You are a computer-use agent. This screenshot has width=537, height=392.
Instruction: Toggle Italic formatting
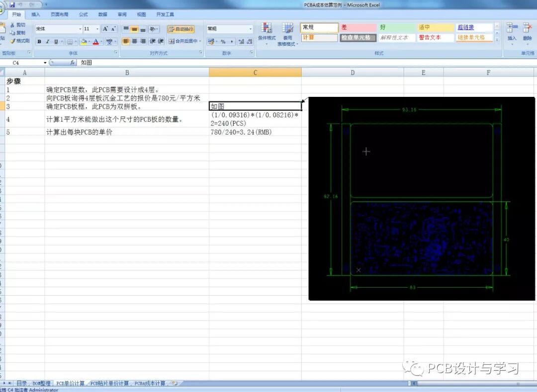(x=48, y=42)
